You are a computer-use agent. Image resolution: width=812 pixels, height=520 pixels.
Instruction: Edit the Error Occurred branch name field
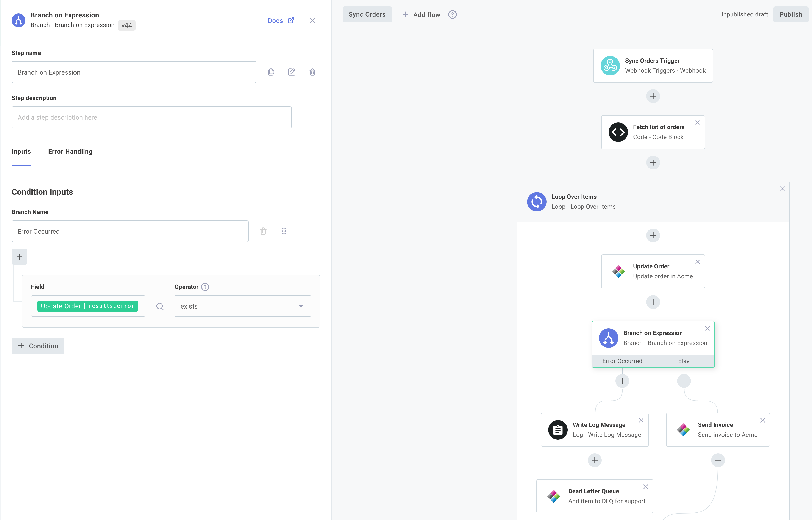point(130,231)
